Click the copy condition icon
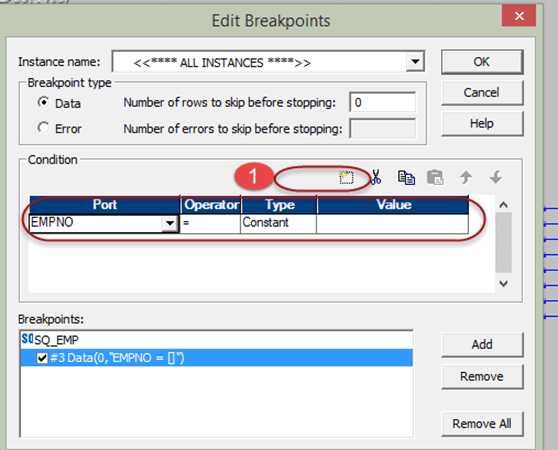This screenshot has width=558, height=450. pyautogui.click(x=406, y=177)
